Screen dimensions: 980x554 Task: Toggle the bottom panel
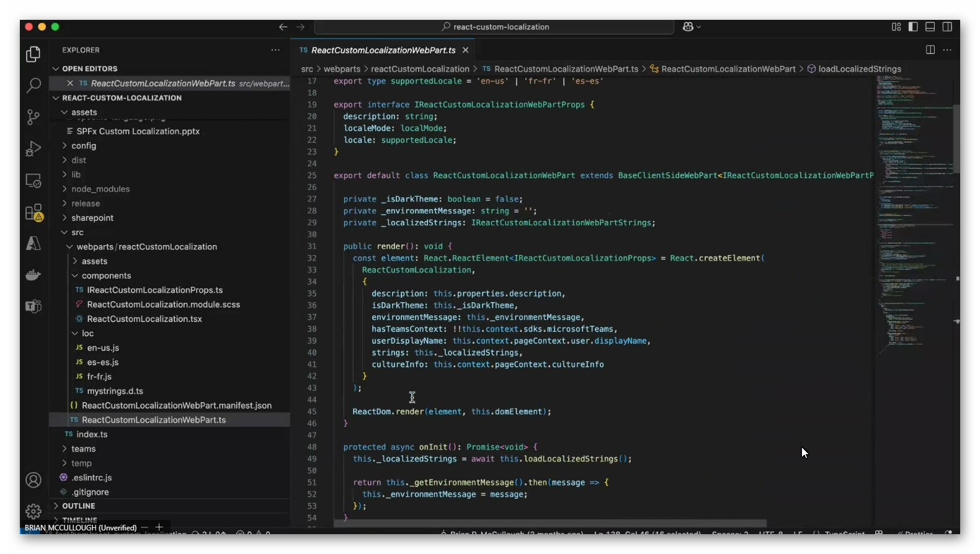pos(930,27)
